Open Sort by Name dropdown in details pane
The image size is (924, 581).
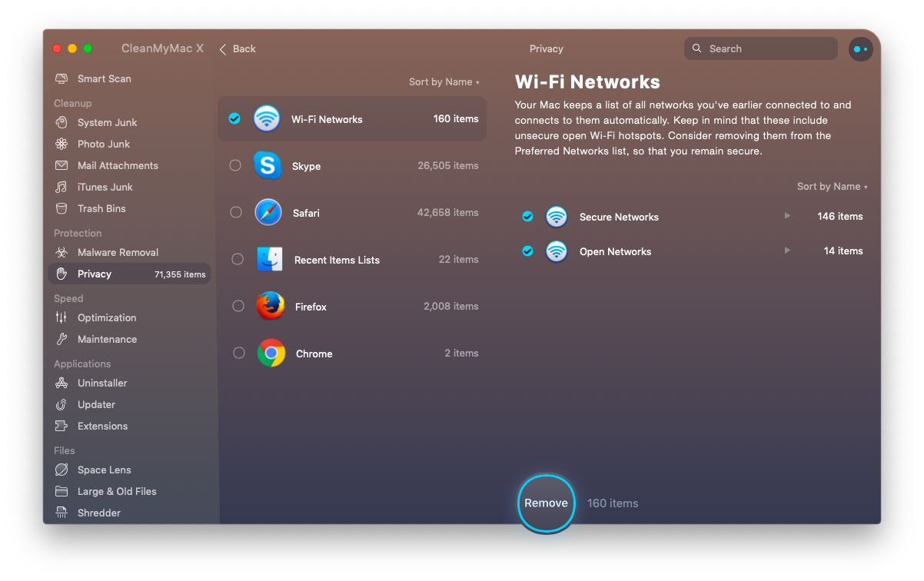click(833, 186)
